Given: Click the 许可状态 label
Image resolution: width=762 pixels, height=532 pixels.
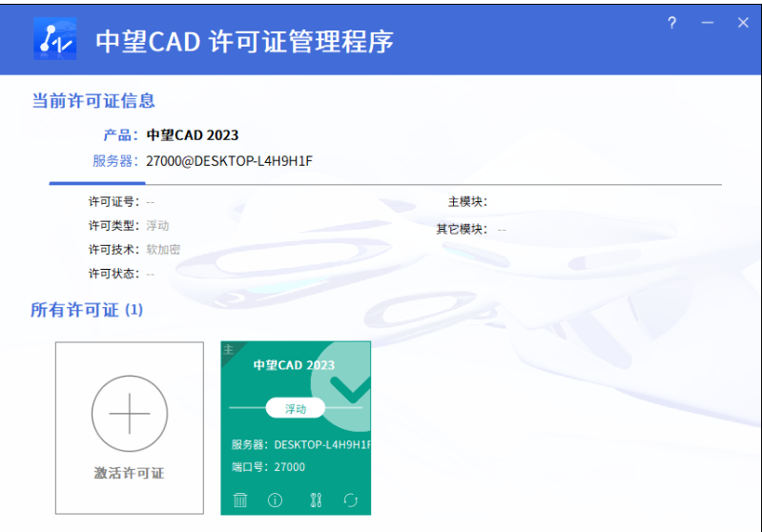Looking at the screenshot, I should (x=114, y=274).
